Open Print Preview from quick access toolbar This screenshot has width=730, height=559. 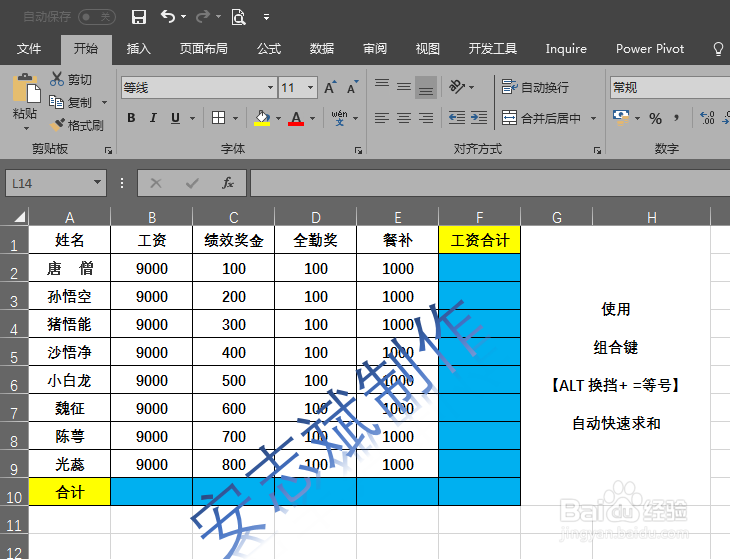point(238,17)
